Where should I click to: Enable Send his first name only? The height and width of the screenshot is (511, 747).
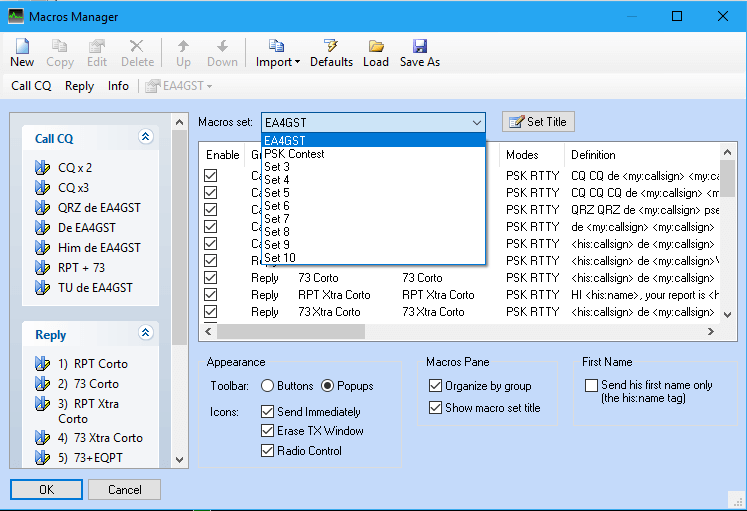click(591, 385)
